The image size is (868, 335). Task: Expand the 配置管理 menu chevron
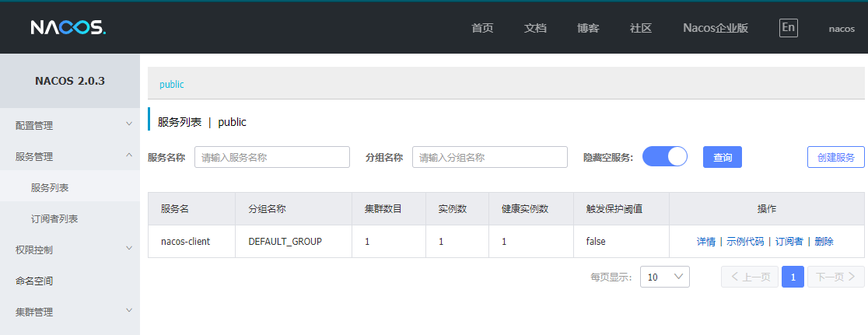(129, 124)
